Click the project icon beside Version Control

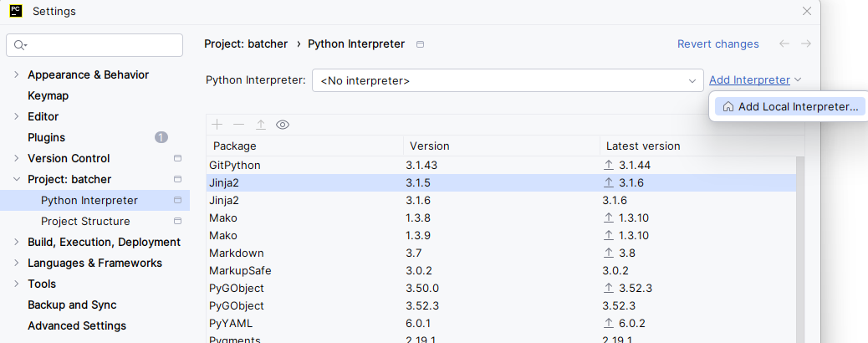pos(177,158)
